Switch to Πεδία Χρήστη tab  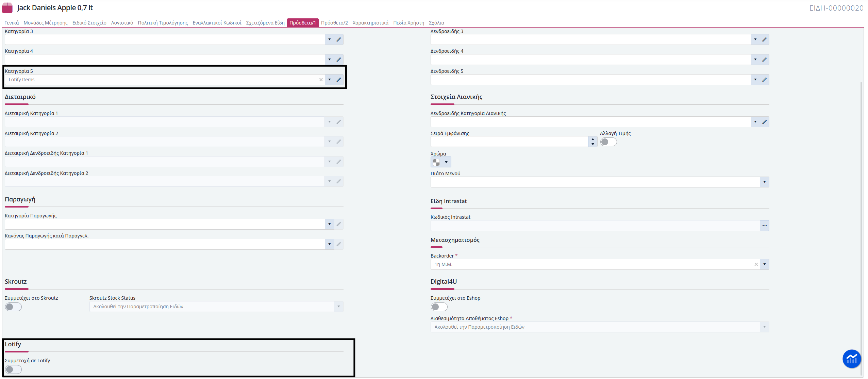(x=409, y=23)
